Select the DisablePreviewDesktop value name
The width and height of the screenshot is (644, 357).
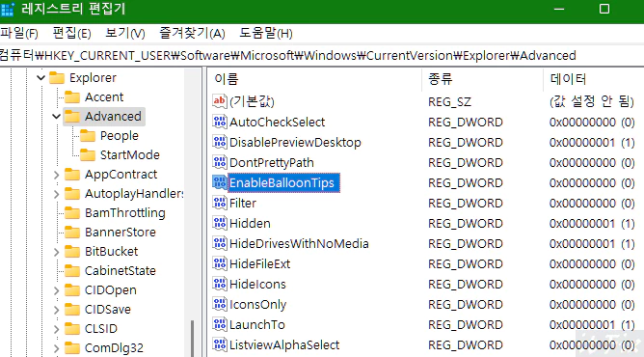tap(295, 142)
